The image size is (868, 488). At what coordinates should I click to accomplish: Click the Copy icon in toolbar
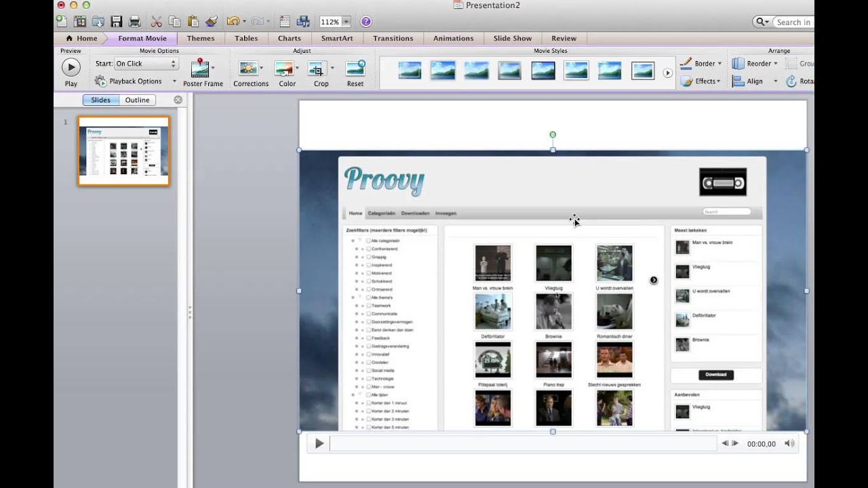pyautogui.click(x=174, y=22)
